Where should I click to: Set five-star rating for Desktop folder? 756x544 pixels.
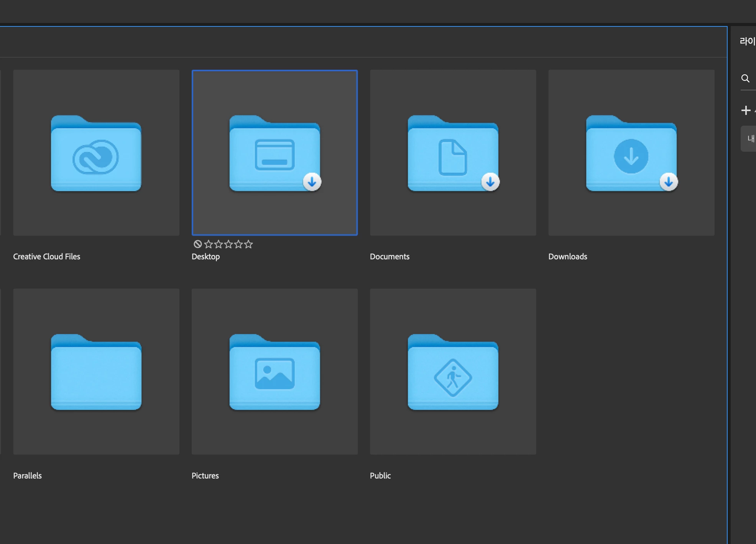tap(248, 244)
